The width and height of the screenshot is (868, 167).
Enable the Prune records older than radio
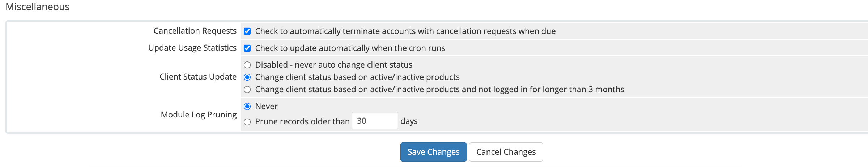pyautogui.click(x=247, y=122)
